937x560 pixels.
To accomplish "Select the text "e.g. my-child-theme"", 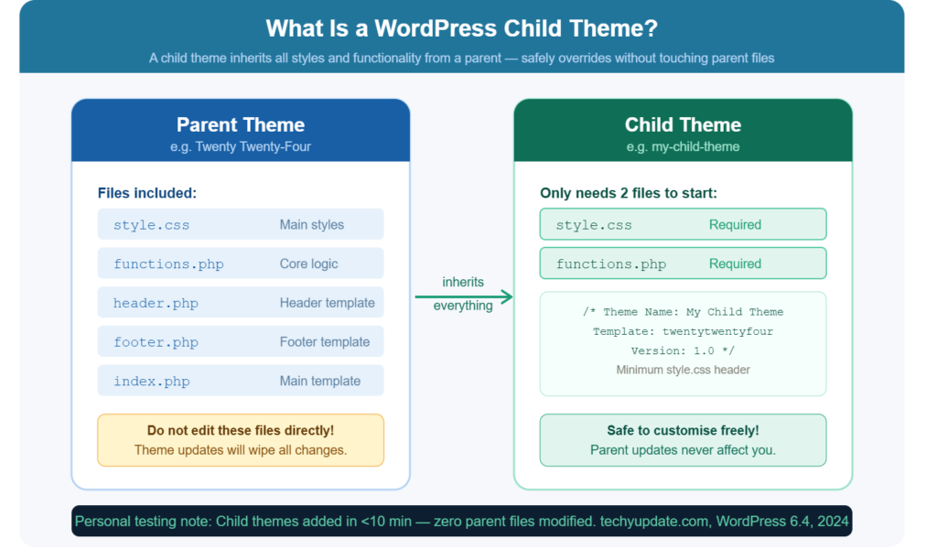I will click(x=683, y=146).
